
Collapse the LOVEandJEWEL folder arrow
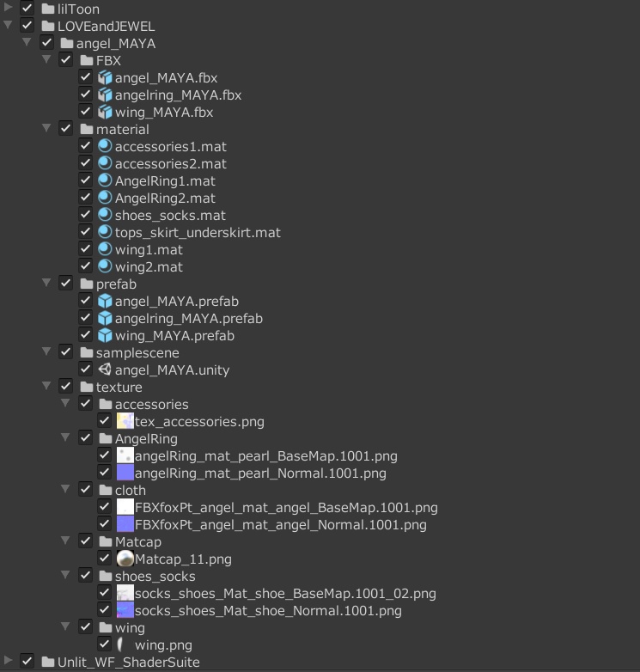pos(8,25)
